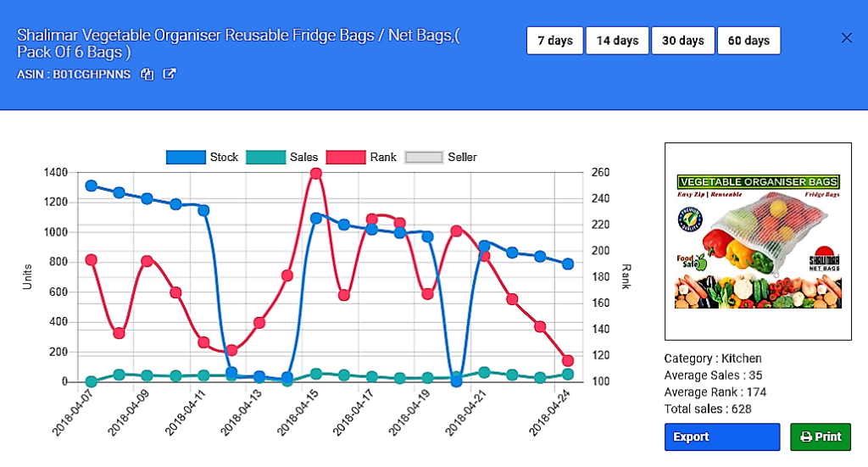Image resolution: width=868 pixels, height=467 pixels.
Task: Click the Total sales : 628 text
Action: (x=708, y=409)
